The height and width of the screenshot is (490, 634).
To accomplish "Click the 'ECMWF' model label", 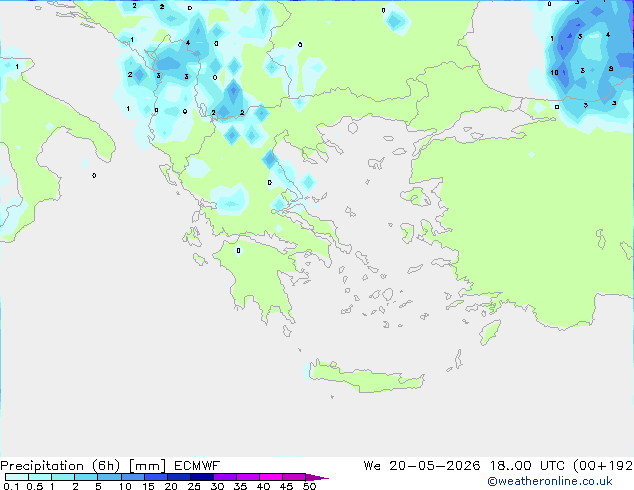I will coord(197,466).
